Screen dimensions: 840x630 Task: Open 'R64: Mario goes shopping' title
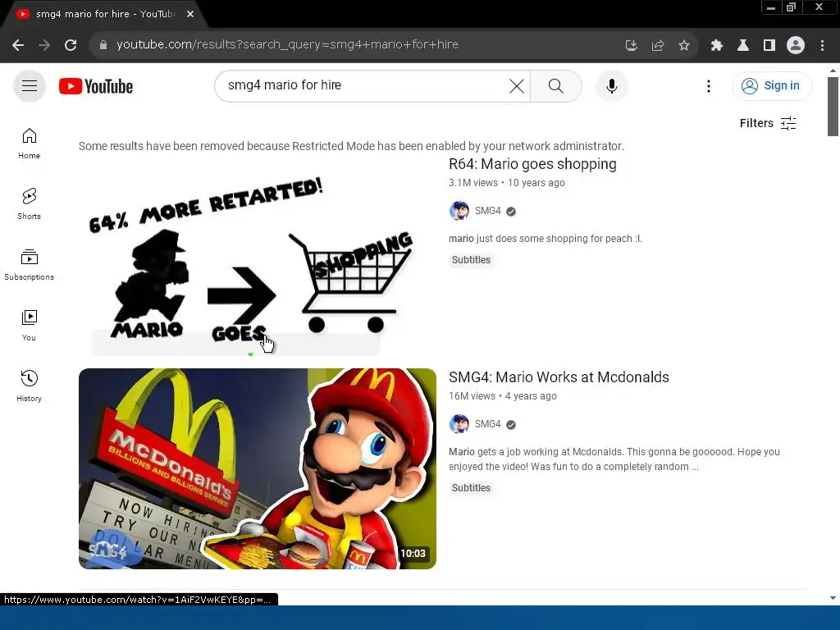click(x=532, y=164)
